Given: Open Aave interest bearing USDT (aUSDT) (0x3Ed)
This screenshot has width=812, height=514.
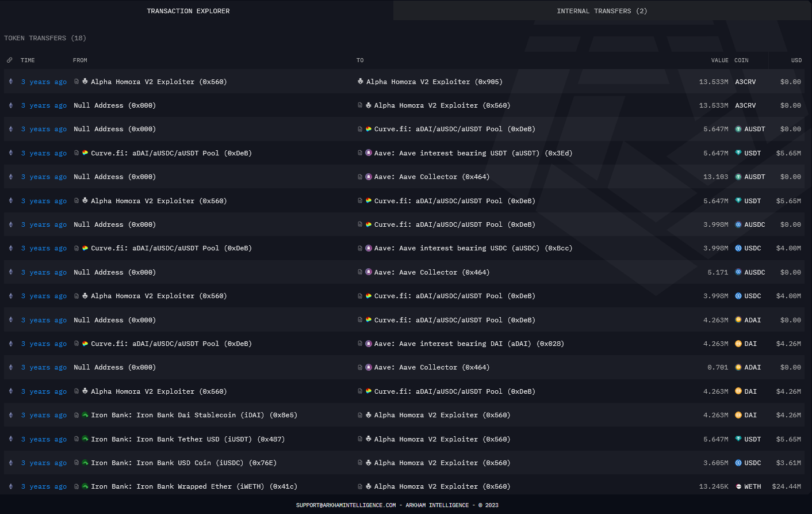Looking at the screenshot, I should click(473, 153).
